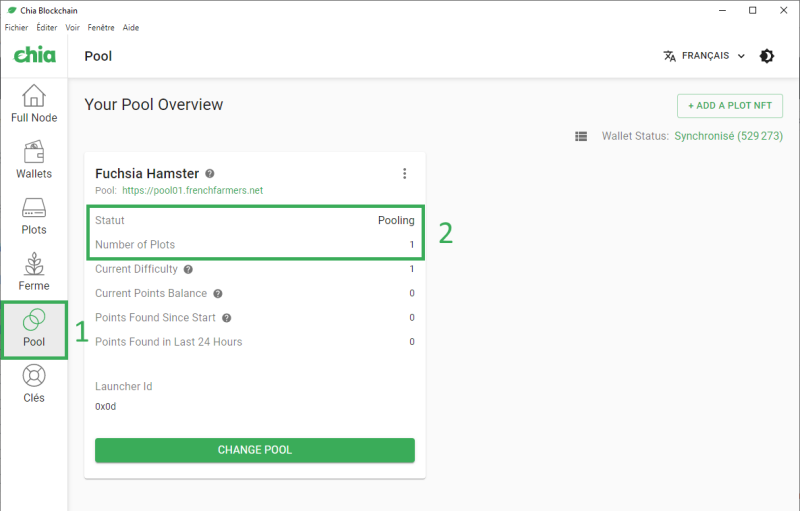
Task: Open the Full Node sidebar section
Action: pyautogui.click(x=34, y=104)
